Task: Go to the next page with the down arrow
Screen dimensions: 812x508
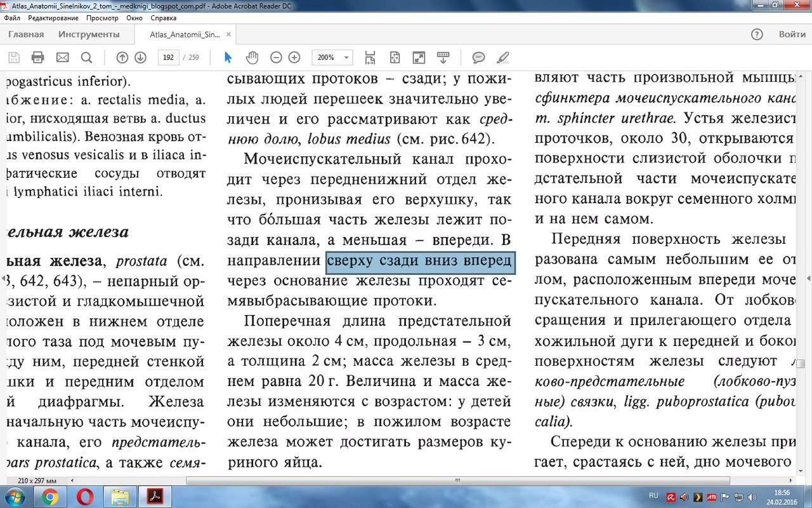Action: pos(140,58)
